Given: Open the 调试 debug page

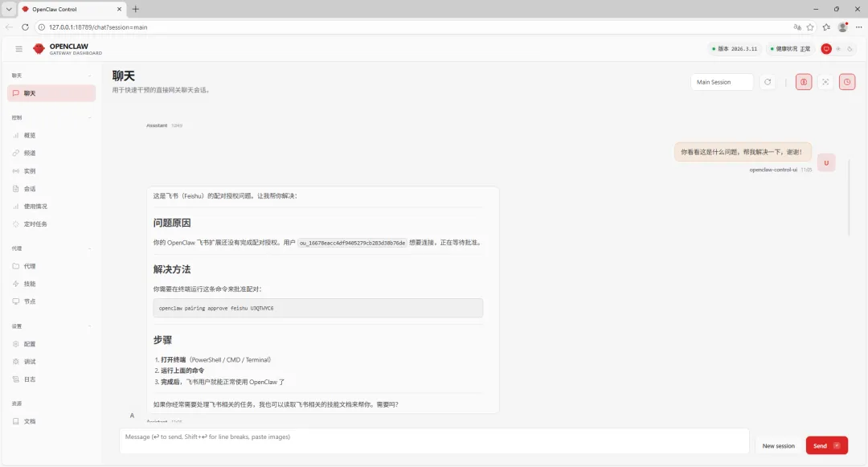Looking at the screenshot, I should coord(51,362).
